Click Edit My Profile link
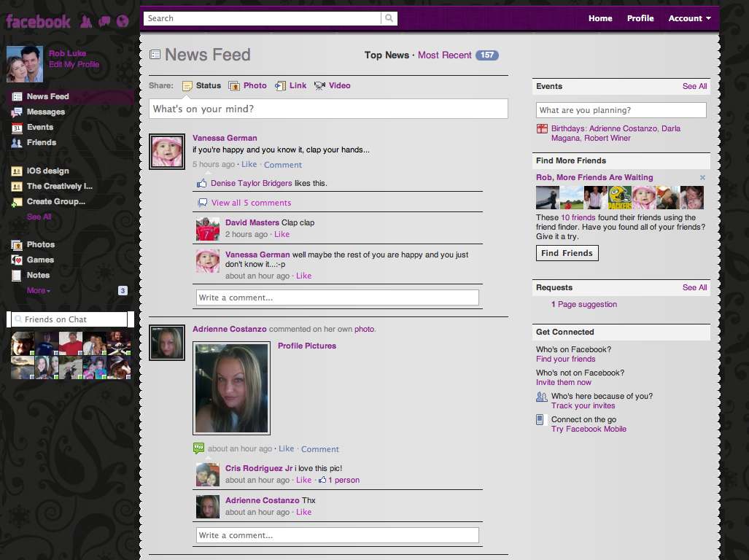Screen dimensions: 749x560 tap(74, 64)
